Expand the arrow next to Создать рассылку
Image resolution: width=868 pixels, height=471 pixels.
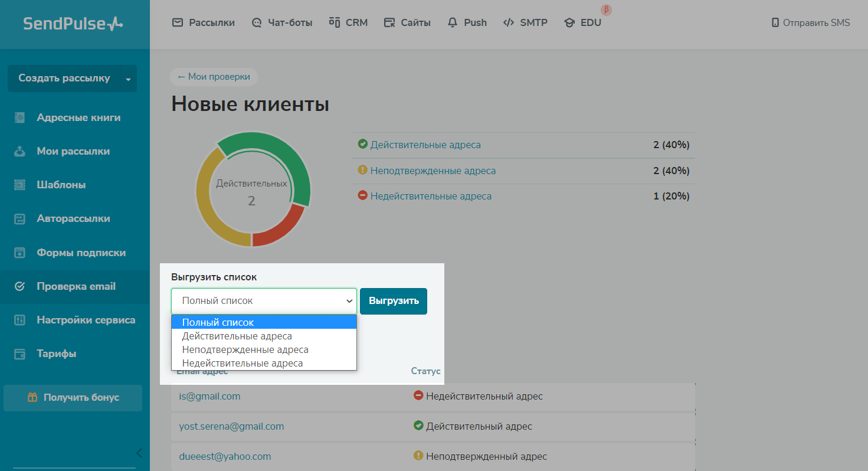tap(128, 78)
